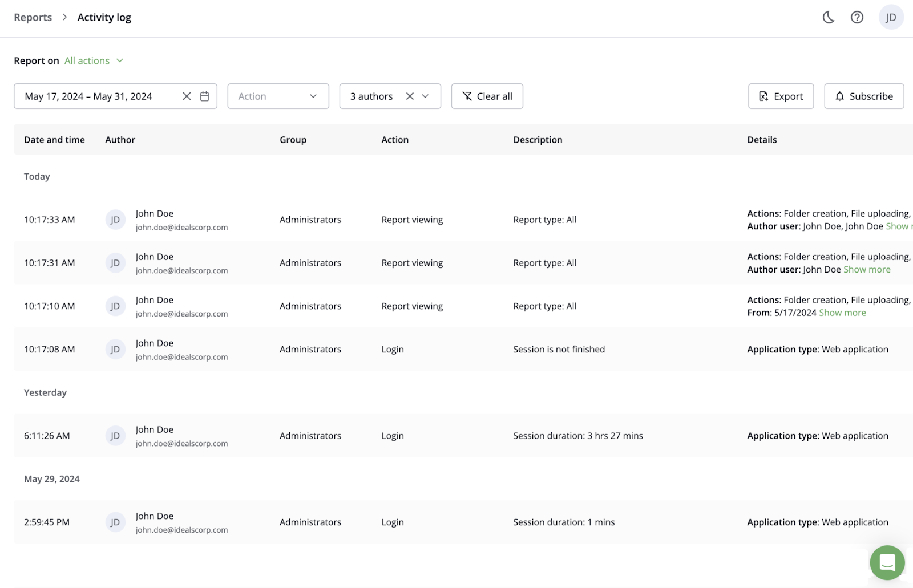The width and height of the screenshot is (913, 588).
Task: Clear the 3 authors filter X
Action: point(410,96)
